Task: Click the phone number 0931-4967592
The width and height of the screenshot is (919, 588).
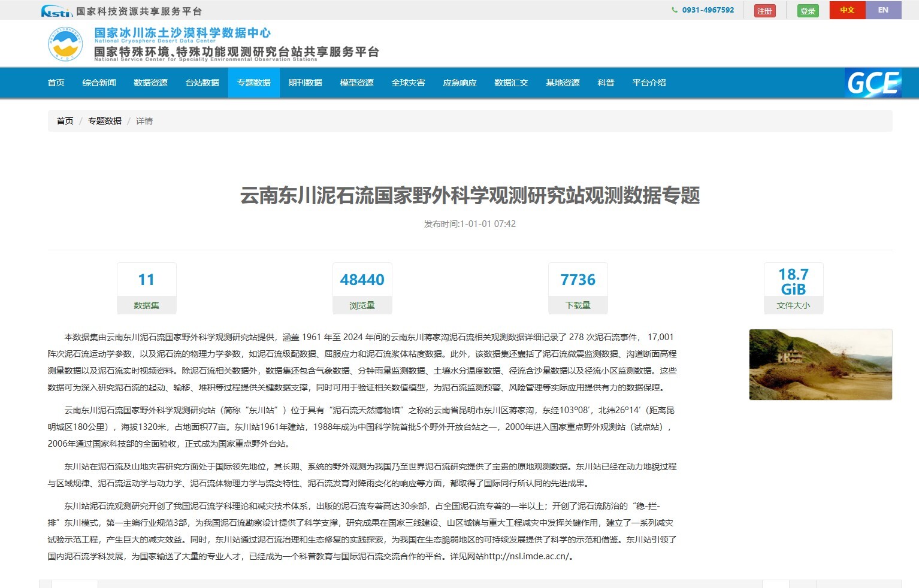Action: pyautogui.click(x=708, y=10)
